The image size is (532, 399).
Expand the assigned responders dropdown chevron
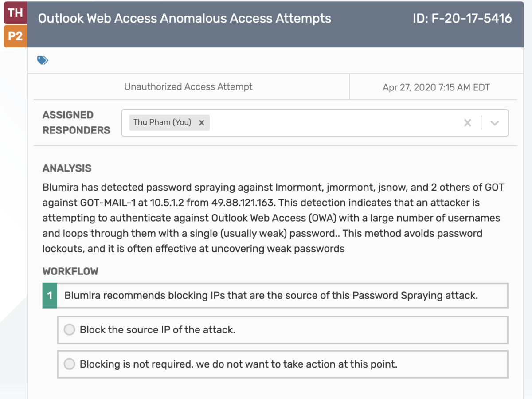click(495, 123)
